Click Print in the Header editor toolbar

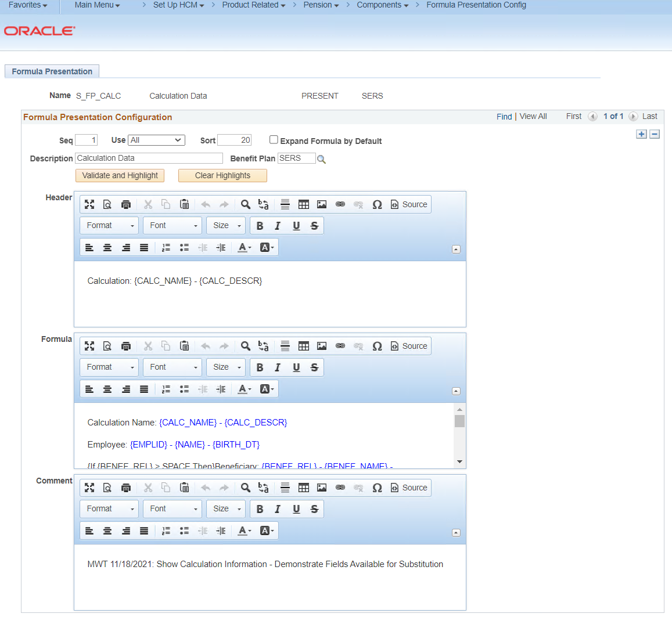coord(126,204)
